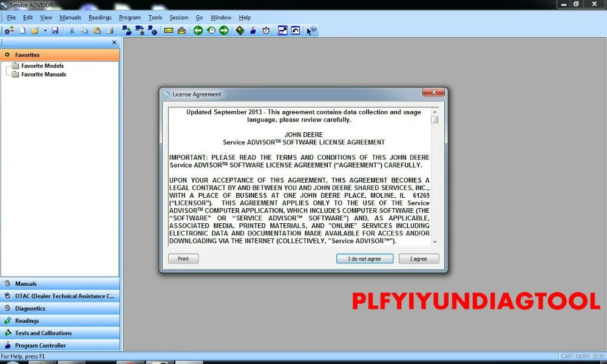The width and height of the screenshot is (607, 364).
Task: Open the Go menu
Action: pos(199,18)
